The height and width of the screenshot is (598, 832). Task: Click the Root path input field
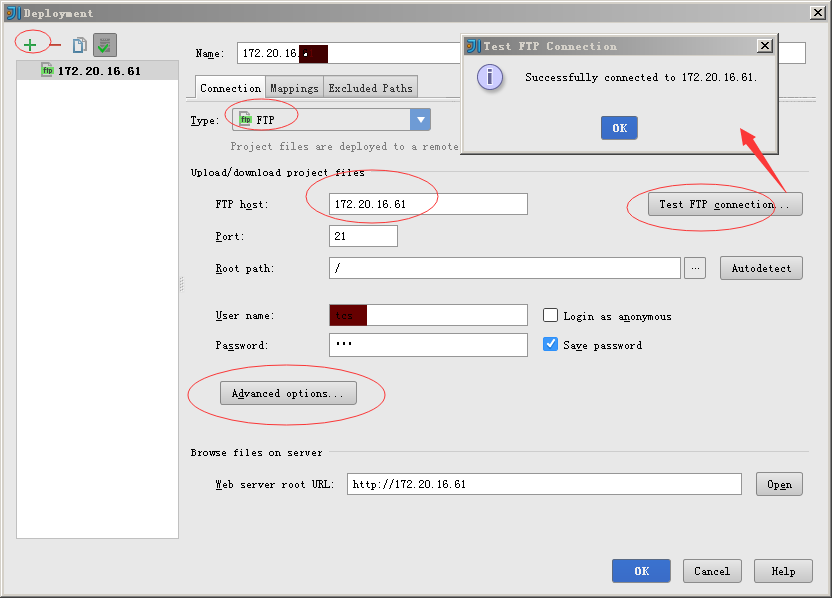(505, 268)
